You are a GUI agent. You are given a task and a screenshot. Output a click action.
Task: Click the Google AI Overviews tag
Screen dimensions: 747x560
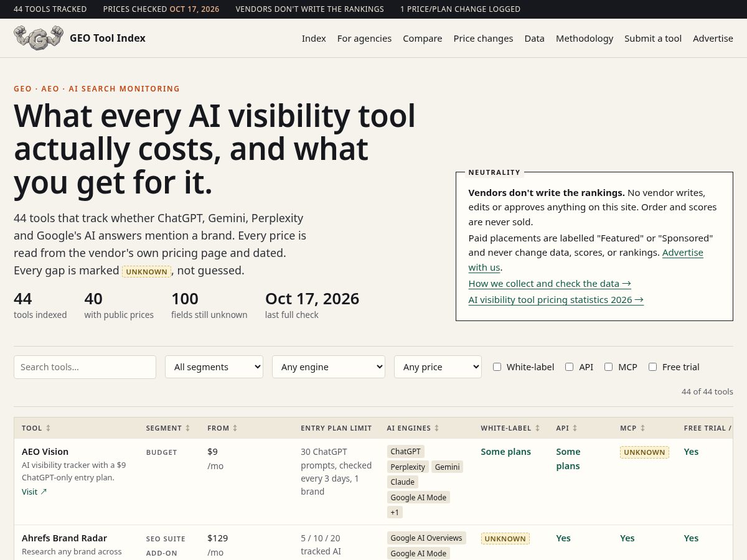point(426,538)
